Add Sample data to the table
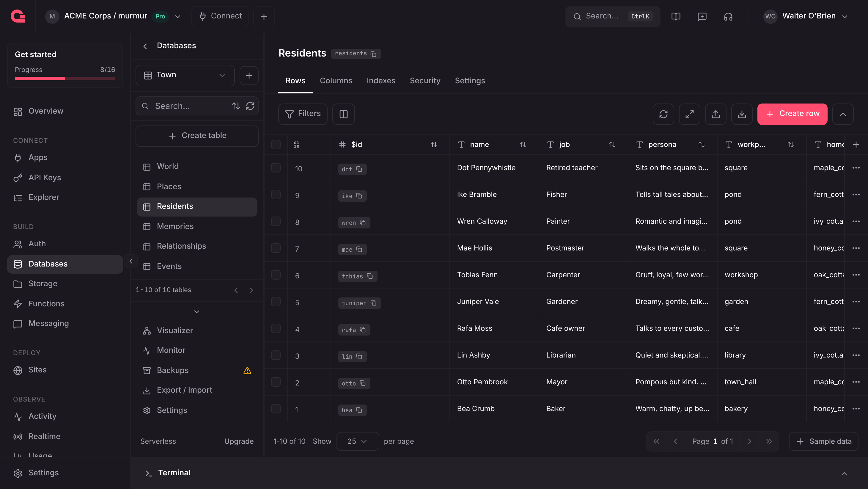Image resolution: width=868 pixels, height=489 pixels. coord(823,441)
